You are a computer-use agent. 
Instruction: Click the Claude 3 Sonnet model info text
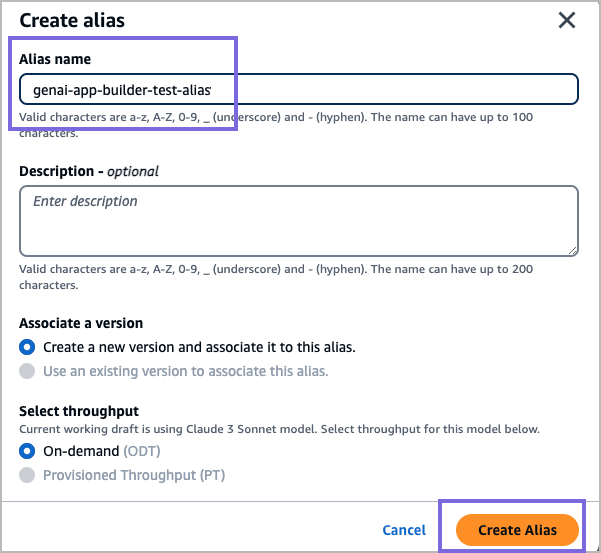[280, 430]
